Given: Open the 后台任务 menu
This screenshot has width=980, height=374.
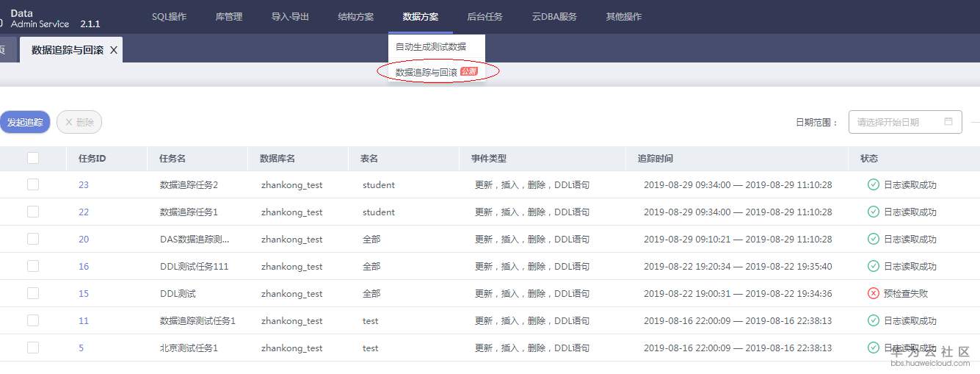Looking at the screenshot, I should tap(485, 16).
